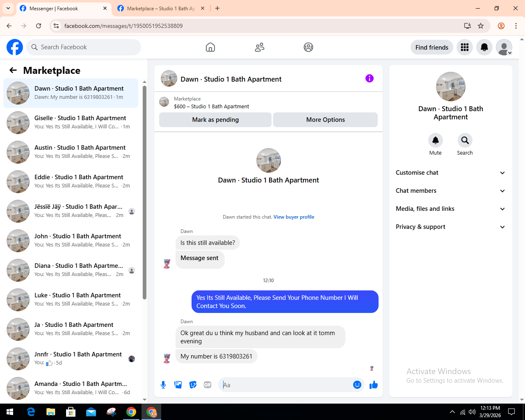This screenshot has height=420, width=525.
Task: Open the Windows Start menu
Action: tap(10, 412)
